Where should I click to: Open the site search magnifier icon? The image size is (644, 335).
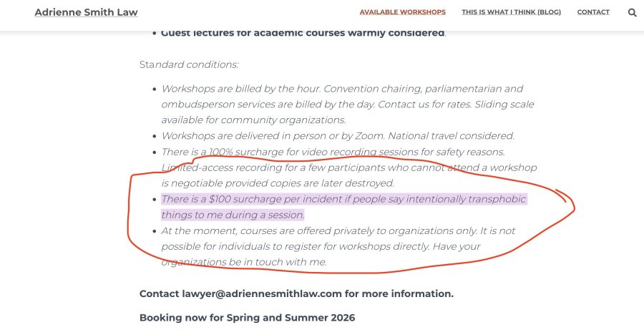(x=632, y=13)
